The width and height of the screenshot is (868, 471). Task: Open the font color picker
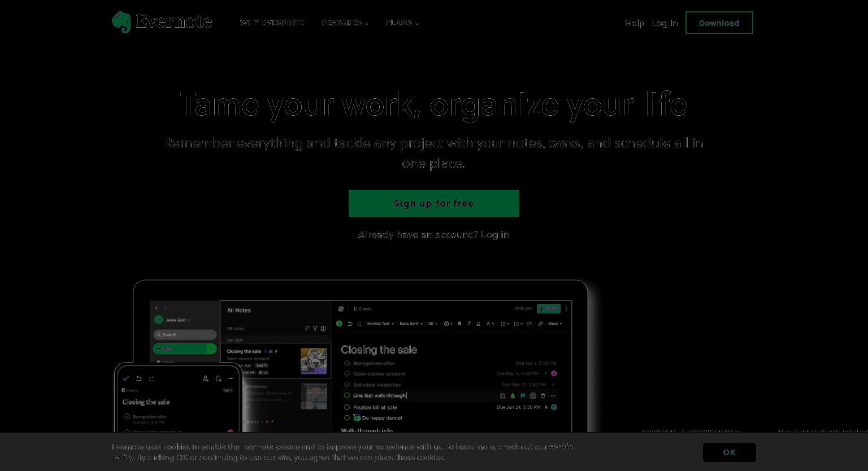point(448,324)
